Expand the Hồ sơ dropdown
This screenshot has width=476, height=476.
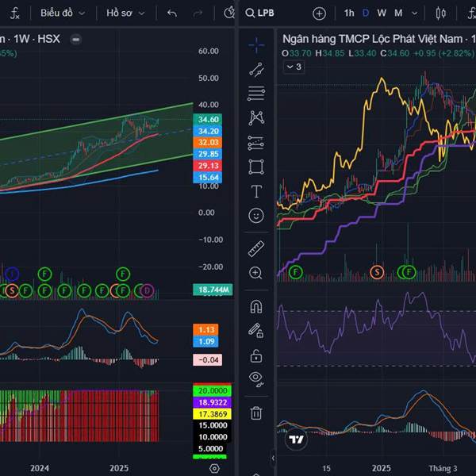125,13
